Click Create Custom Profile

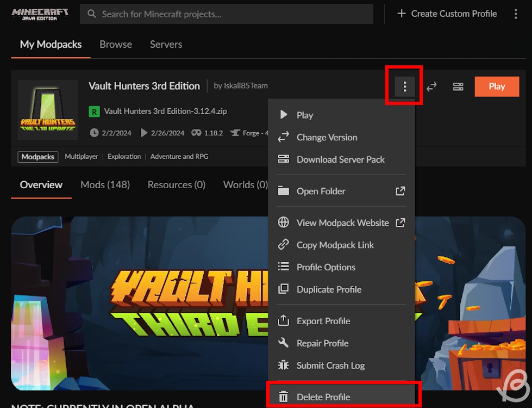[x=447, y=14]
